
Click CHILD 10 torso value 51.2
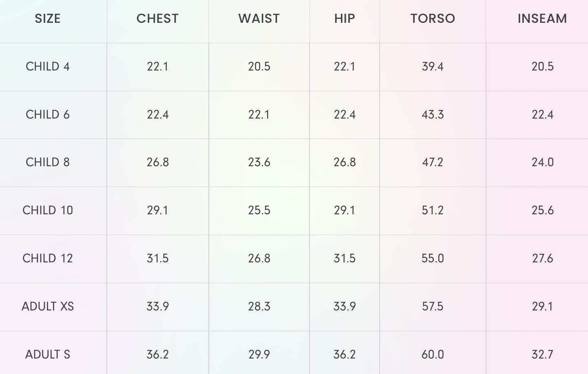(x=433, y=210)
